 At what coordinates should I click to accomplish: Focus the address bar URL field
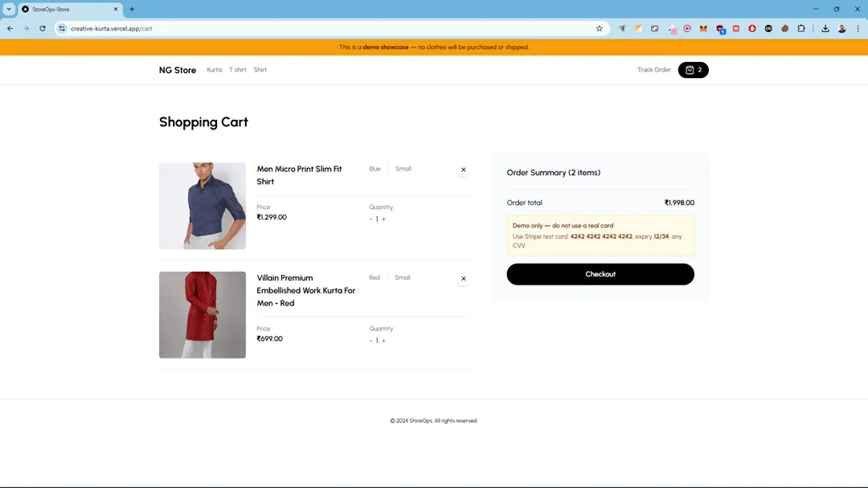(x=332, y=28)
